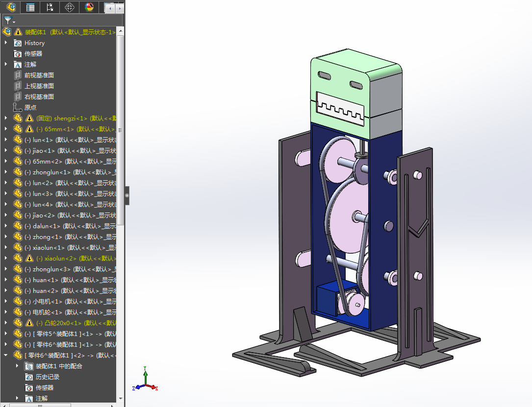
Task: Click the filter funnel icon
Action: (x=9, y=21)
